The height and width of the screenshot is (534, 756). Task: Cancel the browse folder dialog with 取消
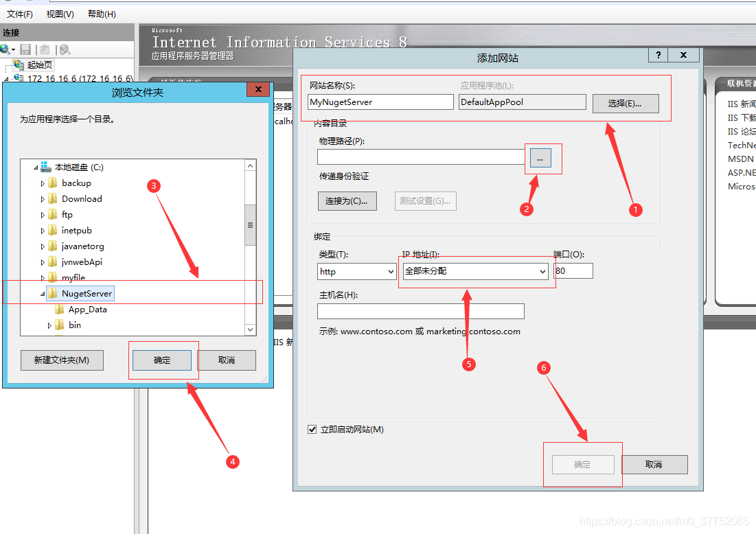coord(227,360)
